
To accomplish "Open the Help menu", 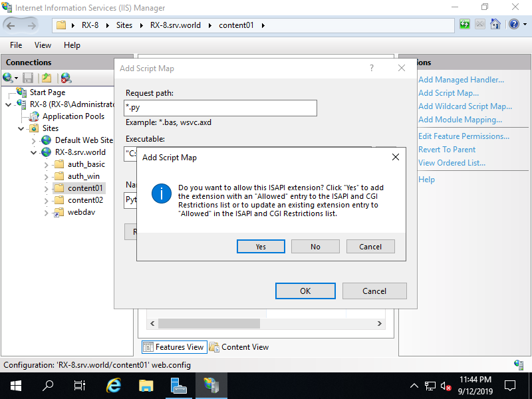I will click(x=72, y=45).
